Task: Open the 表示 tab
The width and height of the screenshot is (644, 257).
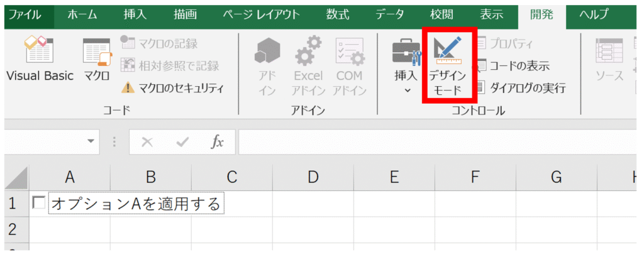Action: [491, 15]
